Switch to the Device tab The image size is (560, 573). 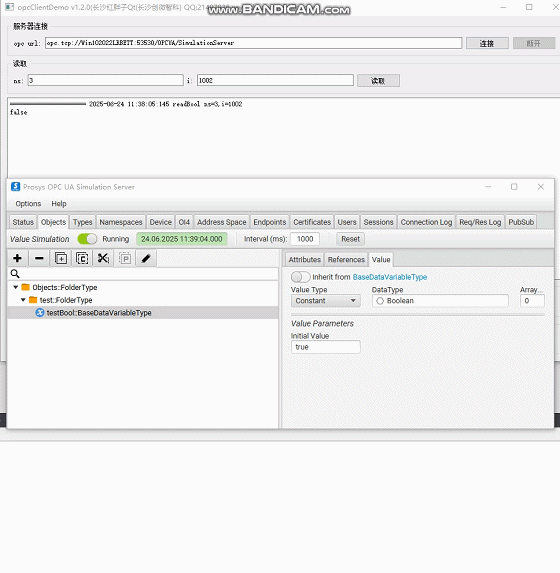click(x=160, y=222)
